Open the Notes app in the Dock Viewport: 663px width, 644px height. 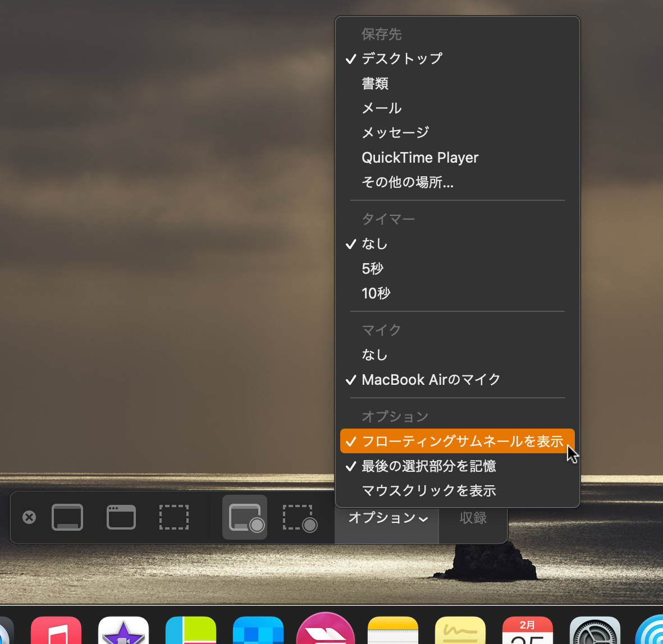click(393, 631)
